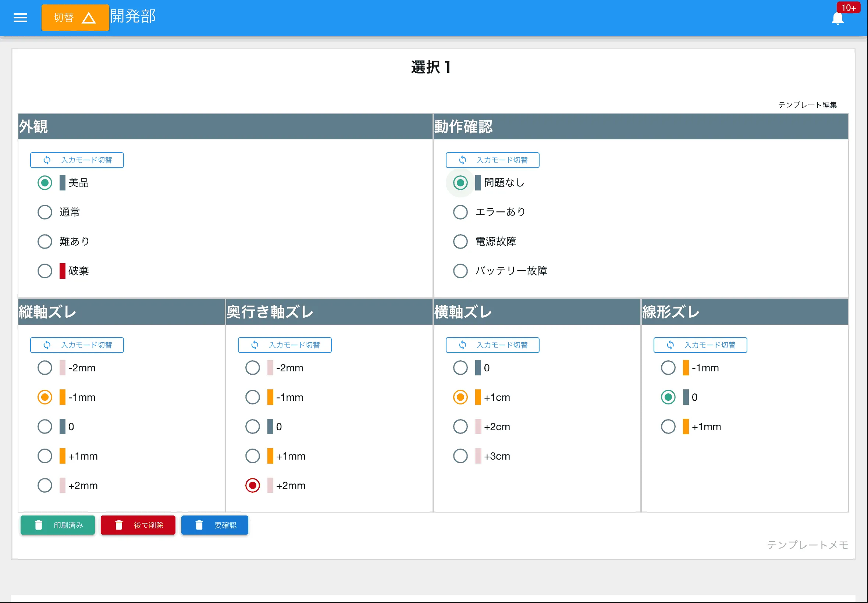Click the trash icon on the 要確認 button
Viewport: 868px width, 603px height.
[199, 525]
